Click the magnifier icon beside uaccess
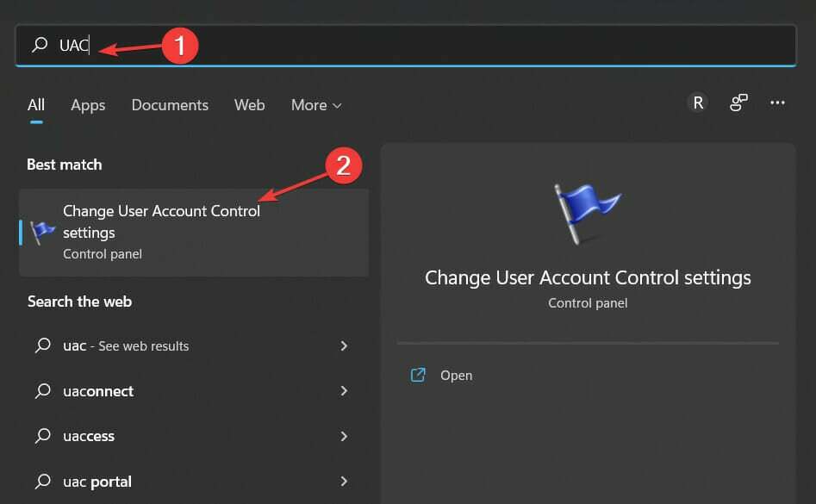 pos(43,435)
